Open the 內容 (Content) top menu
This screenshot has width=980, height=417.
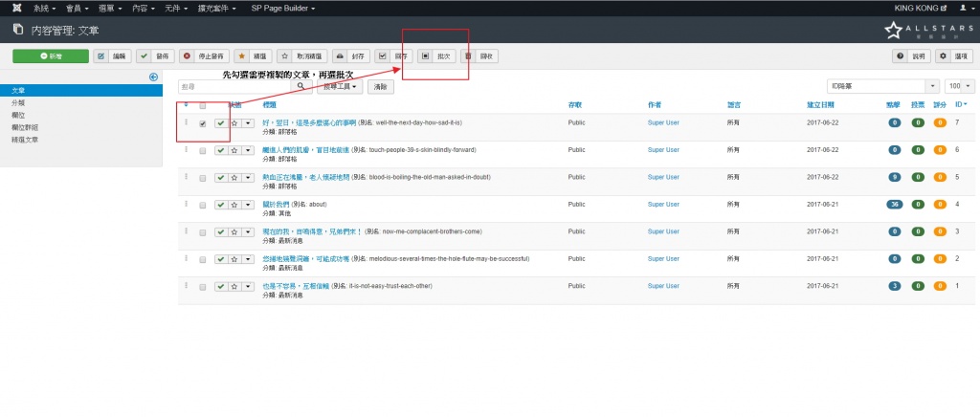144,8
